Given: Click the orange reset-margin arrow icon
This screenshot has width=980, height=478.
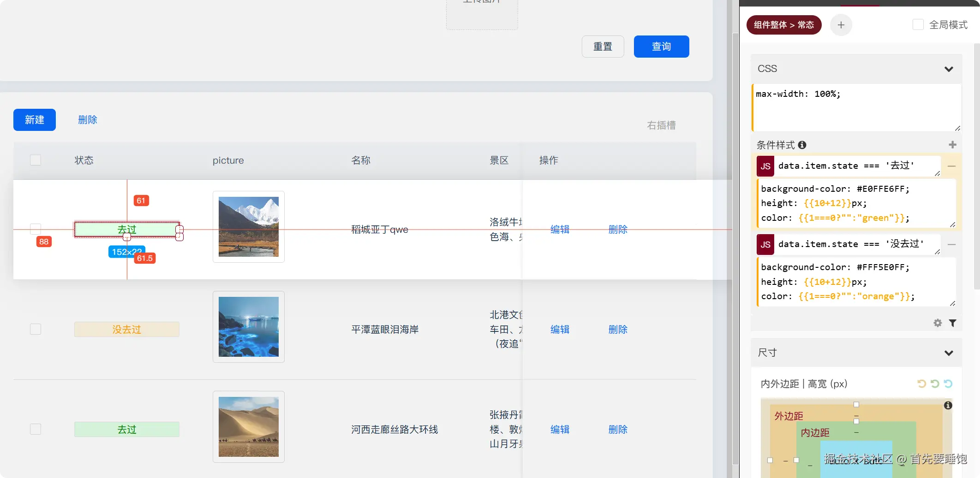Looking at the screenshot, I should [921, 384].
